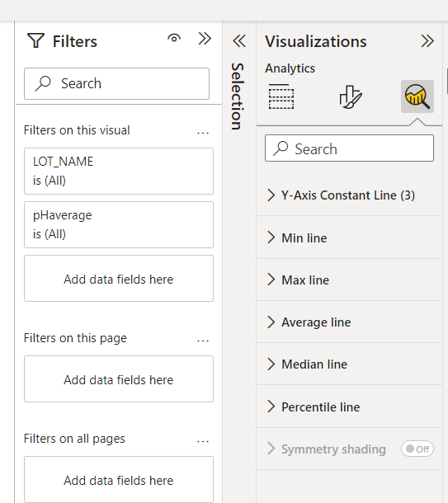This screenshot has height=503, width=448.
Task: Open the pHaverage filter card
Action: (x=119, y=224)
